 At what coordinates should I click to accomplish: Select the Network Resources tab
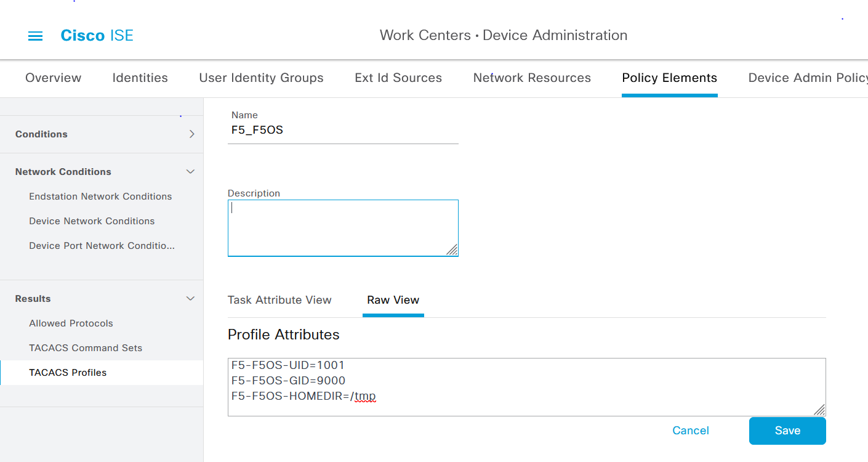531,78
